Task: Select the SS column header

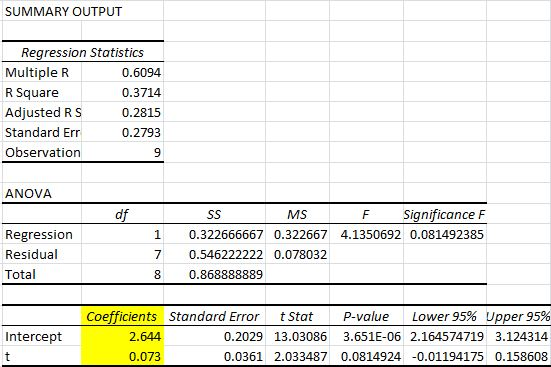Action: click(x=214, y=214)
